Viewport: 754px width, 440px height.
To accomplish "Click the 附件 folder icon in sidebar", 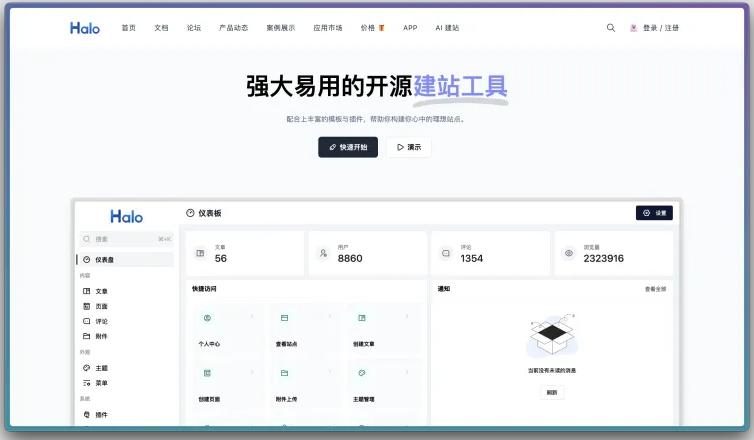I will coord(87,336).
